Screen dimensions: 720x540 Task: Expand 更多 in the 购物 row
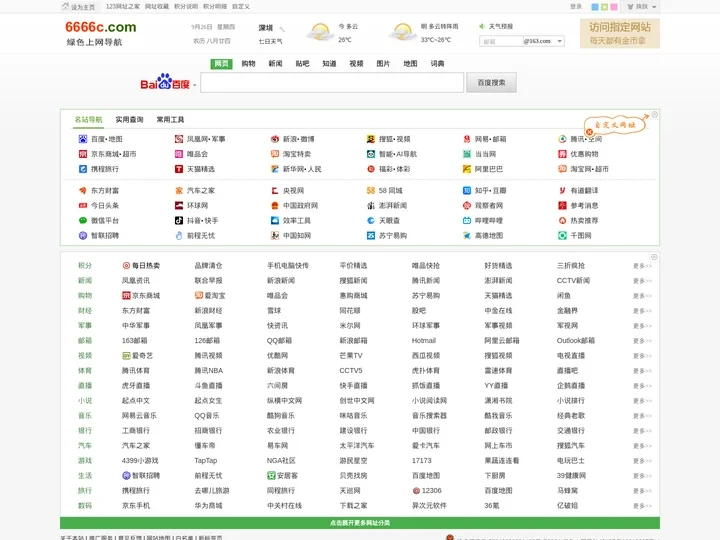[642, 296]
